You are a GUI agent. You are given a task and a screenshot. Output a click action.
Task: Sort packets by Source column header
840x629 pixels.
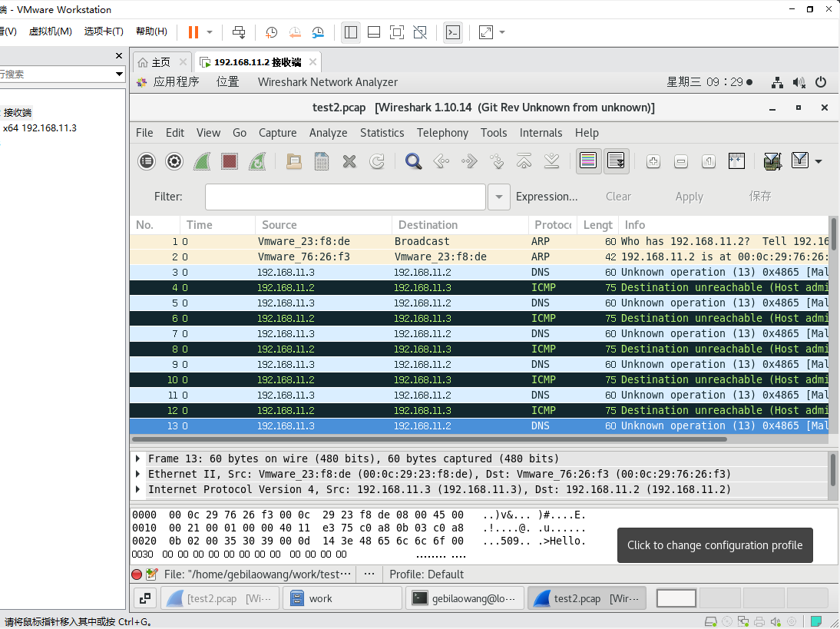[323, 225]
